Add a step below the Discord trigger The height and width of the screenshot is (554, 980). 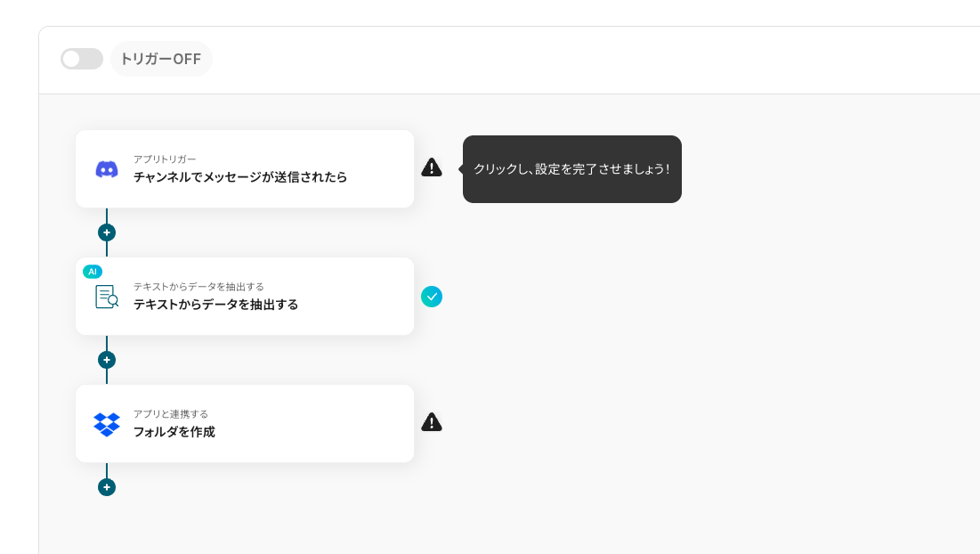click(107, 232)
